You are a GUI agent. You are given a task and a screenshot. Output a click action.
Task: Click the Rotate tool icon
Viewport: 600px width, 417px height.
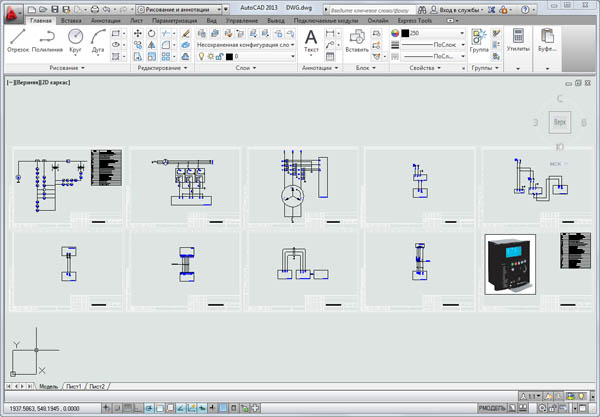click(152, 34)
